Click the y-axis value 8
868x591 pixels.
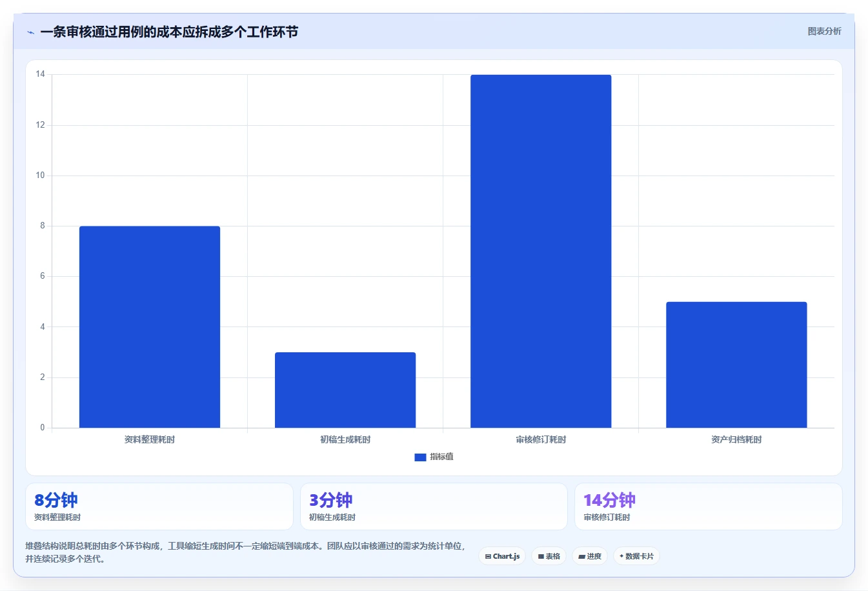coord(43,226)
